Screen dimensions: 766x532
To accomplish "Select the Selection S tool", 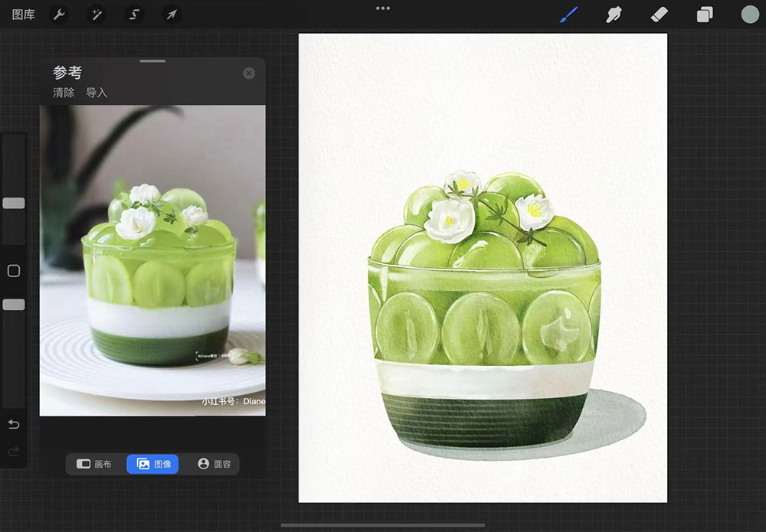I will coord(134,15).
